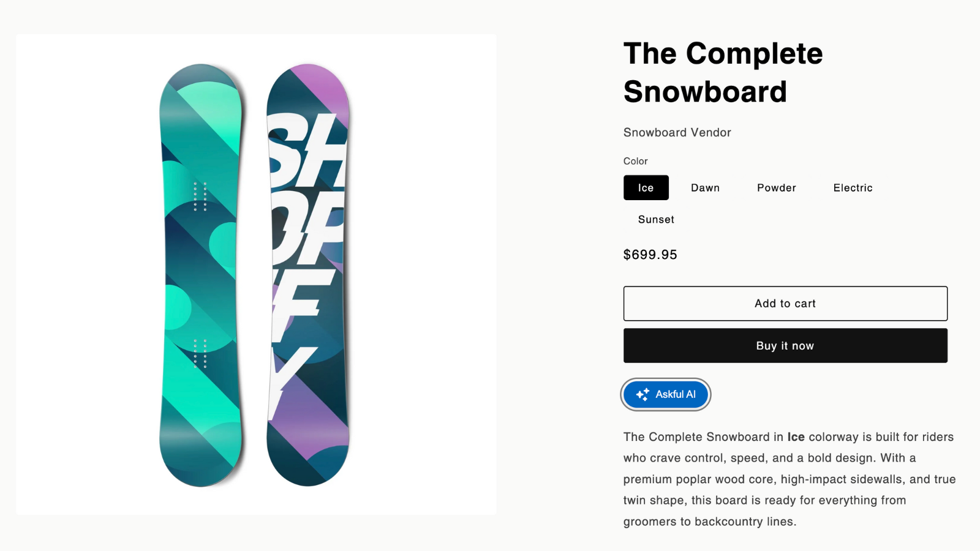Image resolution: width=980 pixels, height=551 pixels.
Task: Pick the Powder color variant
Action: click(777, 188)
